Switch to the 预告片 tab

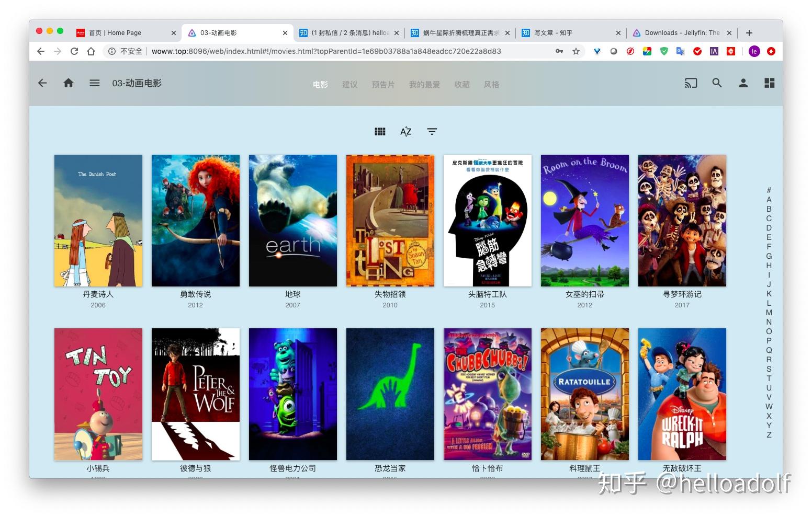(x=383, y=85)
